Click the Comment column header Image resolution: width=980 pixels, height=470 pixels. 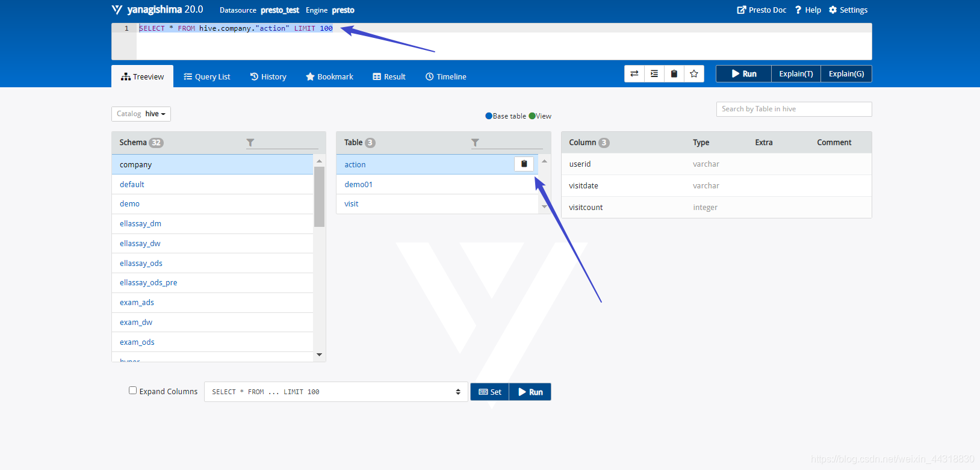[x=834, y=143]
